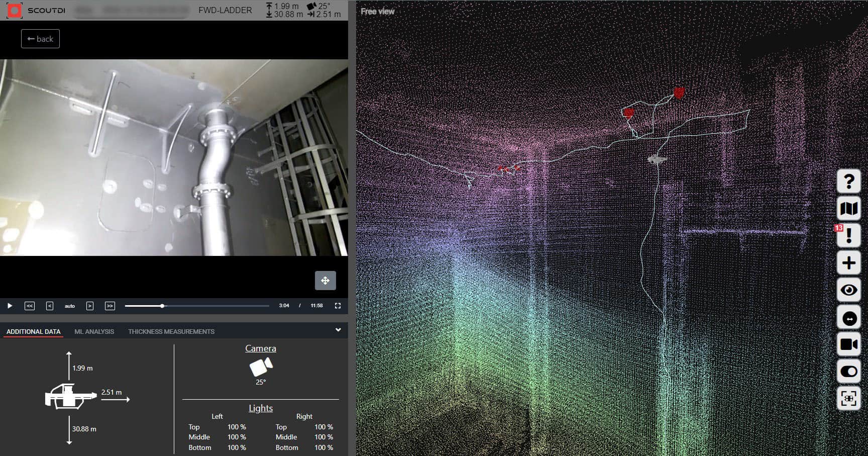Screen dimensions: 868x456
Task: Click the auto playback speed selector
Action: pos(70,305)
